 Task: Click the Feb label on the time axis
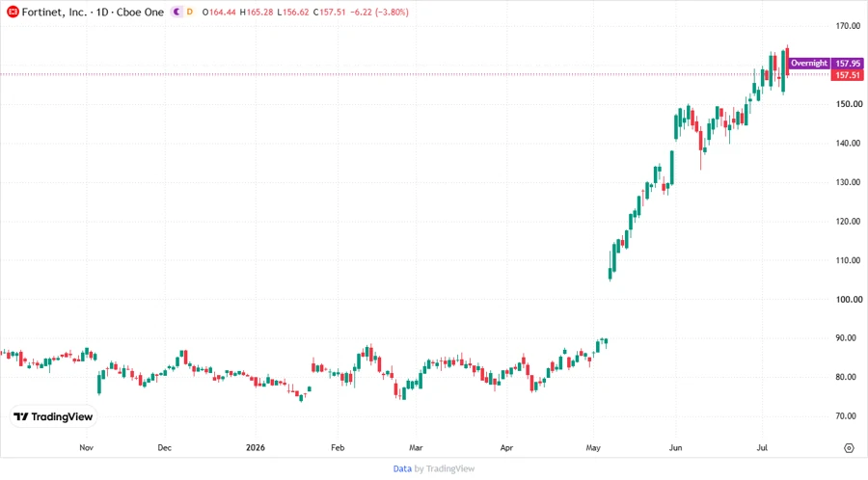click(x=338, y=447)
